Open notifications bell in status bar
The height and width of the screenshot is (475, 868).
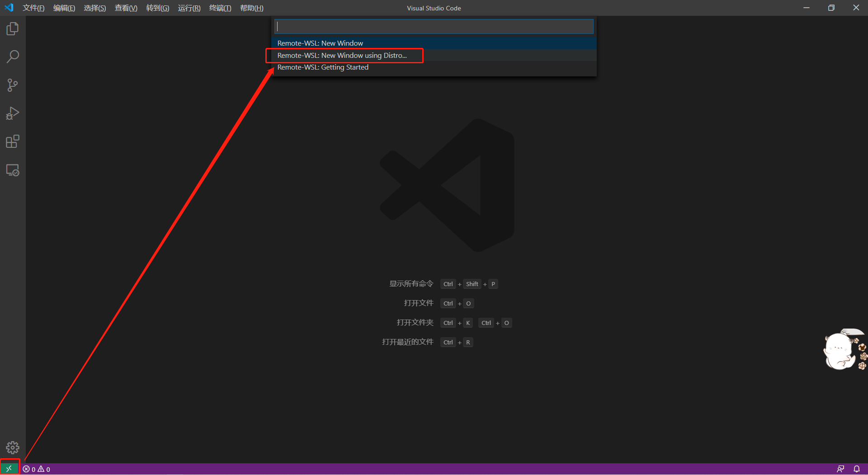click(x=857, y=469)
